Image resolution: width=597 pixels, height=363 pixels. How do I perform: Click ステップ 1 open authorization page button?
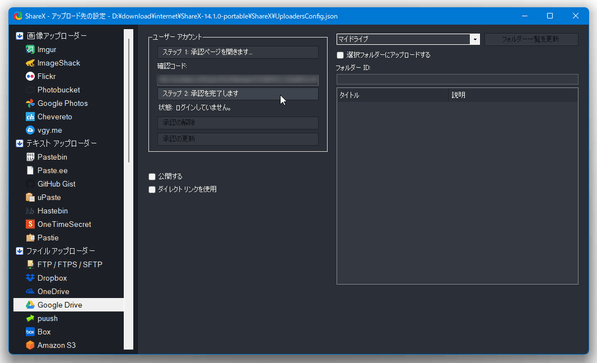coord(238,52)
